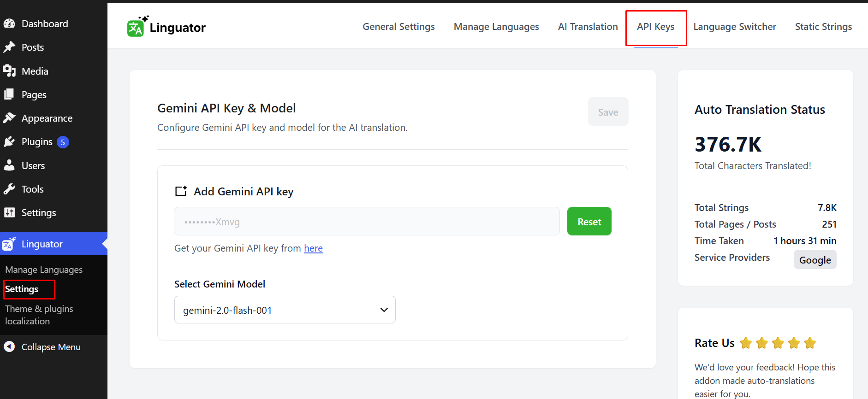Click the fifth Rate Us star

click(x=810, y=343)
